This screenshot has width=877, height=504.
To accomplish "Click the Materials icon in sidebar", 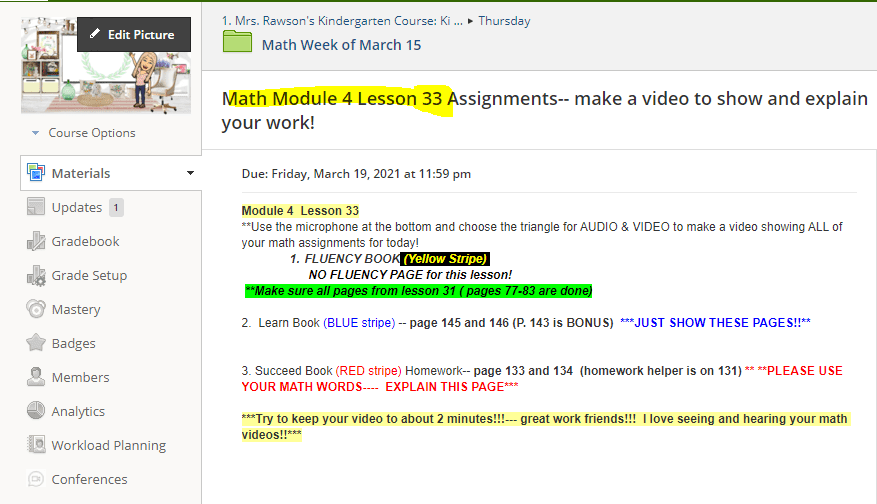I will [36, 173].
